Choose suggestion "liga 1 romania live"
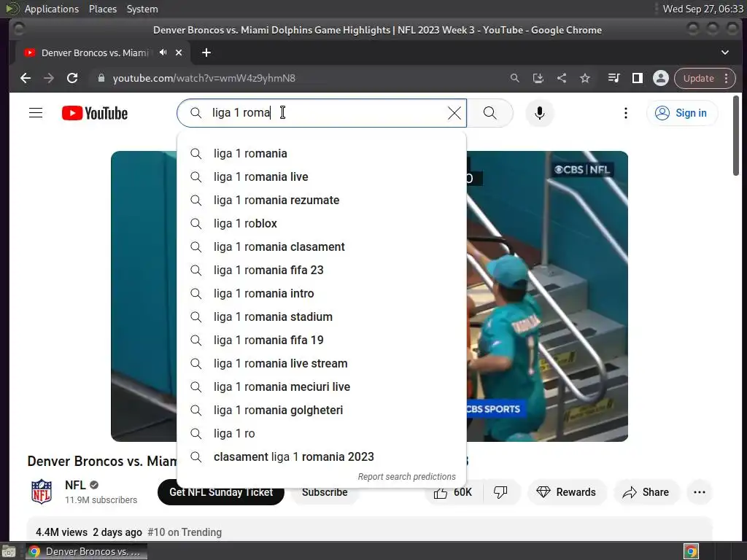The width and height of the screenshot is (747, 560). pos(322,176)
